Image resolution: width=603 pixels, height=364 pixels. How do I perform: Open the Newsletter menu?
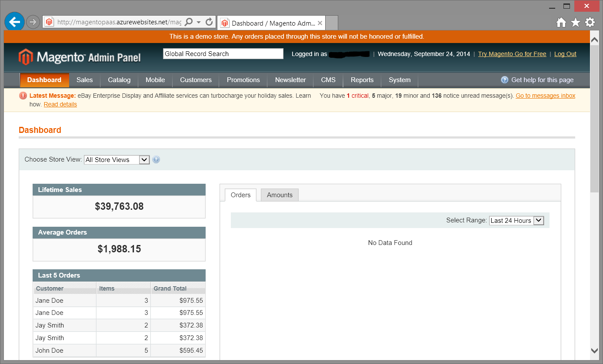pos(290,80)
